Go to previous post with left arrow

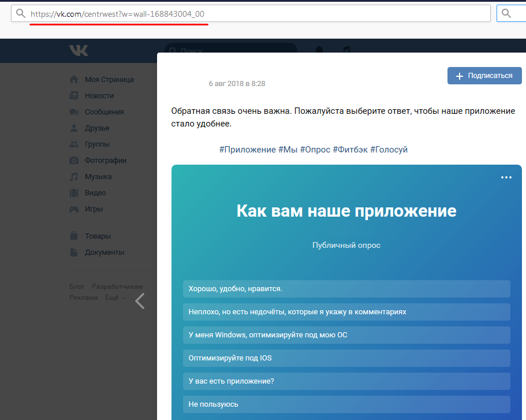click(x=140, y=300)
